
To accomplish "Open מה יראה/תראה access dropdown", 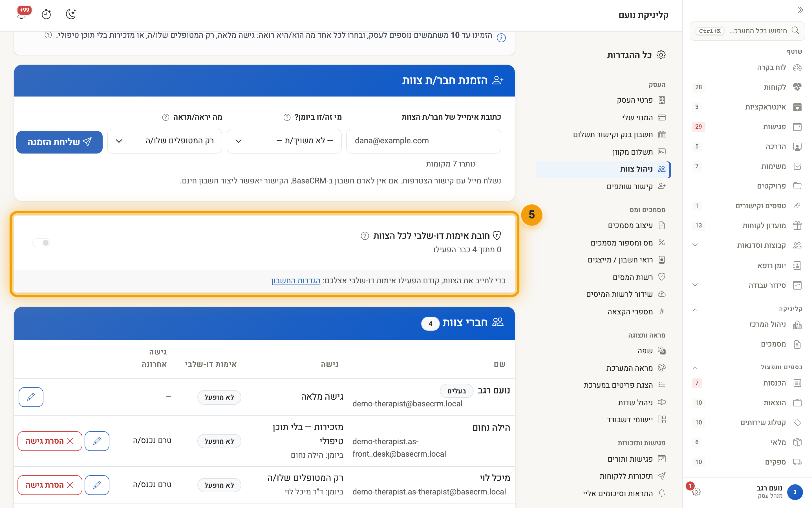I will [x=165, y=141].
